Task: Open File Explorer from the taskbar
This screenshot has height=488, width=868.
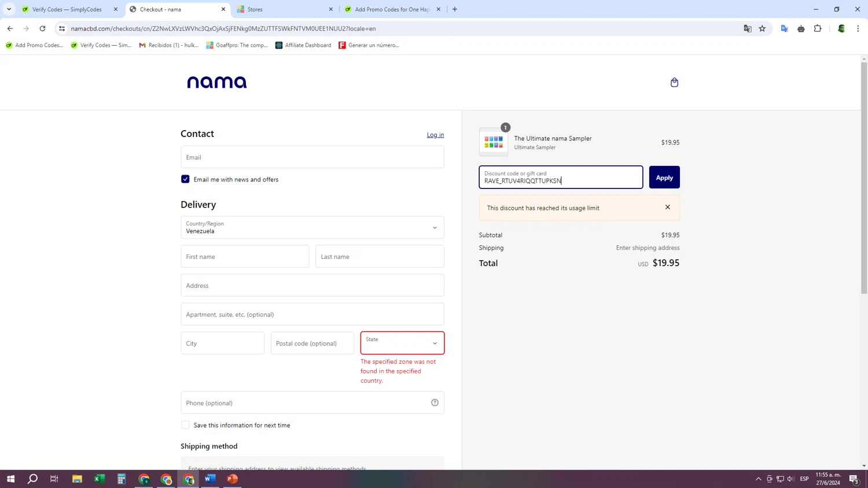Action: [x=77, y=479]
